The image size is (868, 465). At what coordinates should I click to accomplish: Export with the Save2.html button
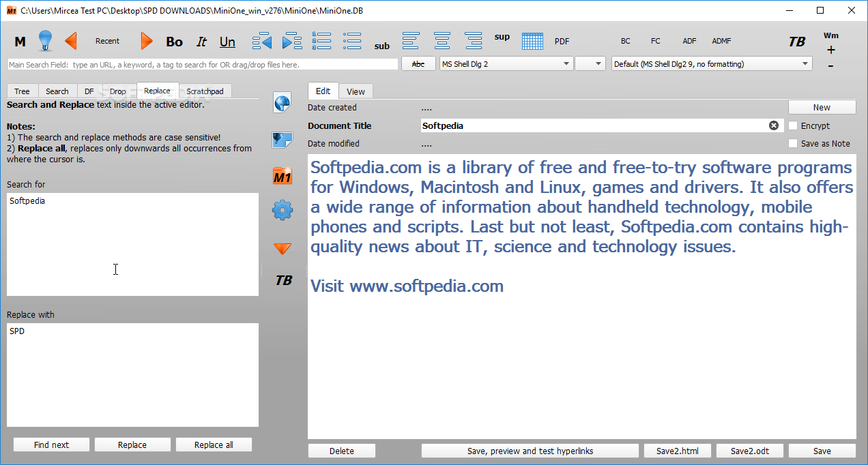[x=678, y=451]
